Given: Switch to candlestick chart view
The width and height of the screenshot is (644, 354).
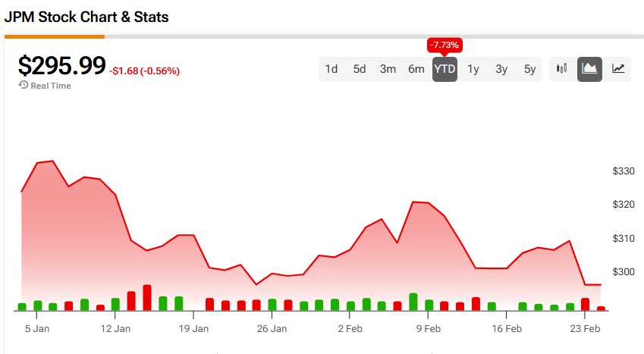Looking at the screenshot, I should click(x=561, y=69).
